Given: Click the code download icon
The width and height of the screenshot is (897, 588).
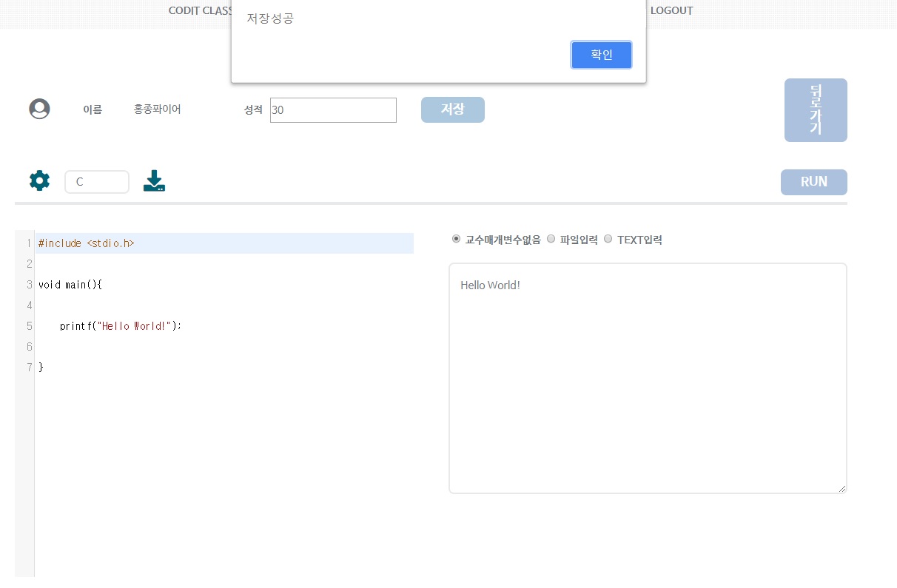Looking at the screenshot, I should 154,180.
